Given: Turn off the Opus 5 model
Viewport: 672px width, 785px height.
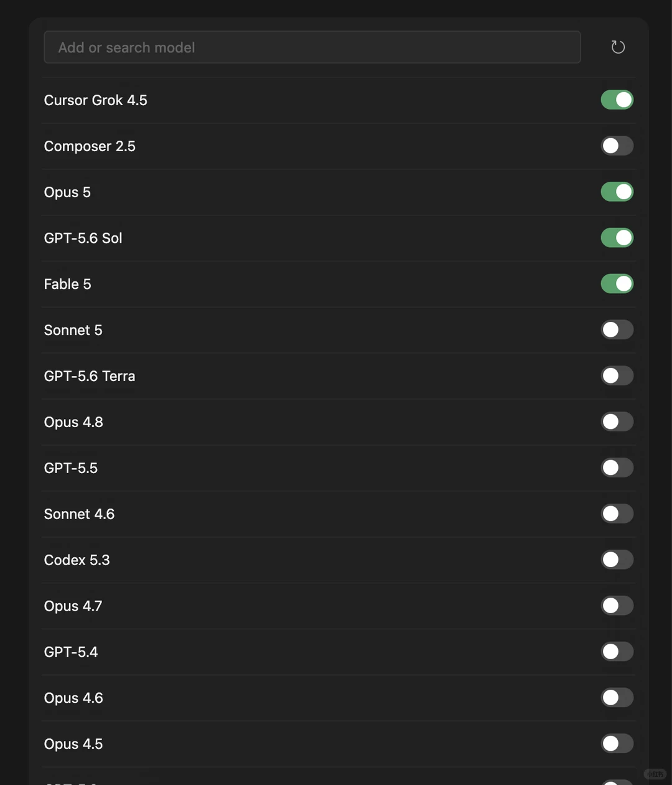Looking at the screenshot, I should (x=617, y=192).
